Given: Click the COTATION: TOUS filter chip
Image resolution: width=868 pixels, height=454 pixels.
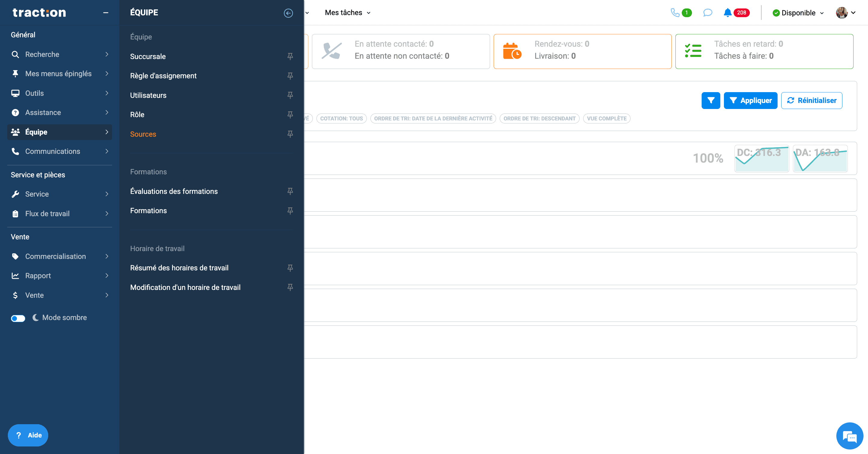Looking at the screenshot, I should click(341, 118).
